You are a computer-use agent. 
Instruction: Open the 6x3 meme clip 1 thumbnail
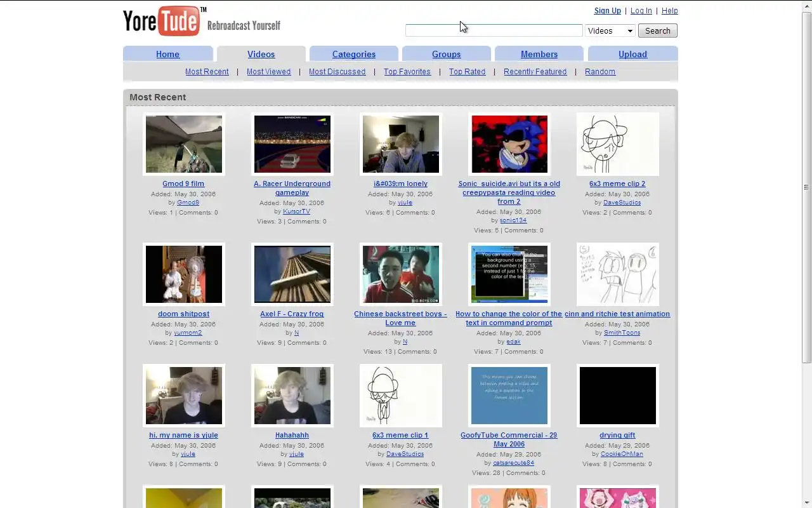pos(401,396)
